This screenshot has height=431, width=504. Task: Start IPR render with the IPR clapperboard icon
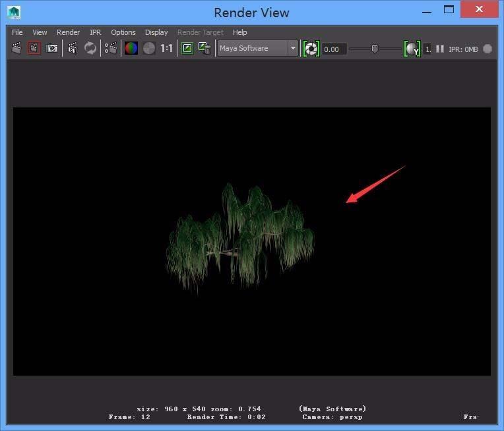[73, 49]
